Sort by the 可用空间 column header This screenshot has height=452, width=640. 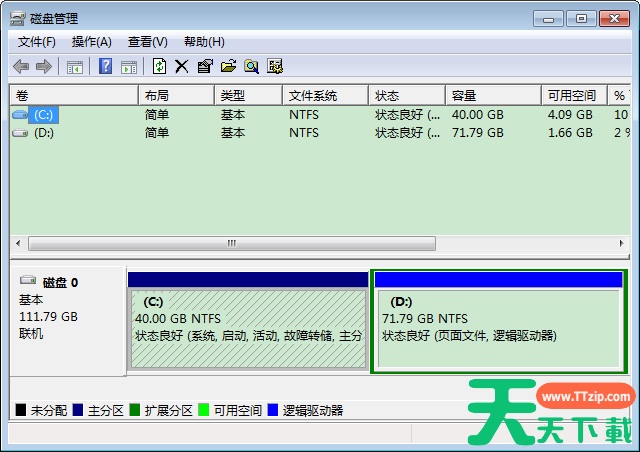[x=574, y=96]
